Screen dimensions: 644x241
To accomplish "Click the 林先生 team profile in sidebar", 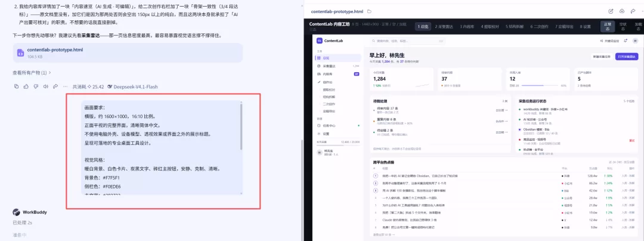I will (x=337, y=153).
